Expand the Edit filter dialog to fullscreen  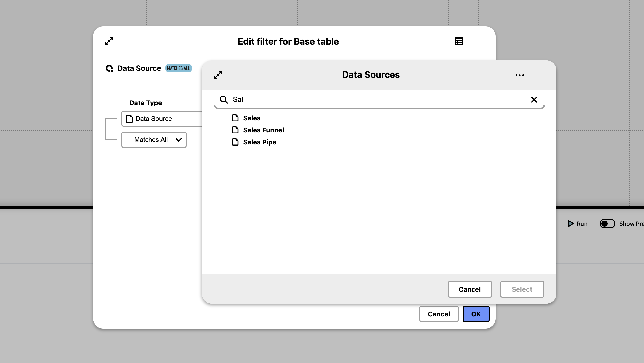[x=109, y=41]
